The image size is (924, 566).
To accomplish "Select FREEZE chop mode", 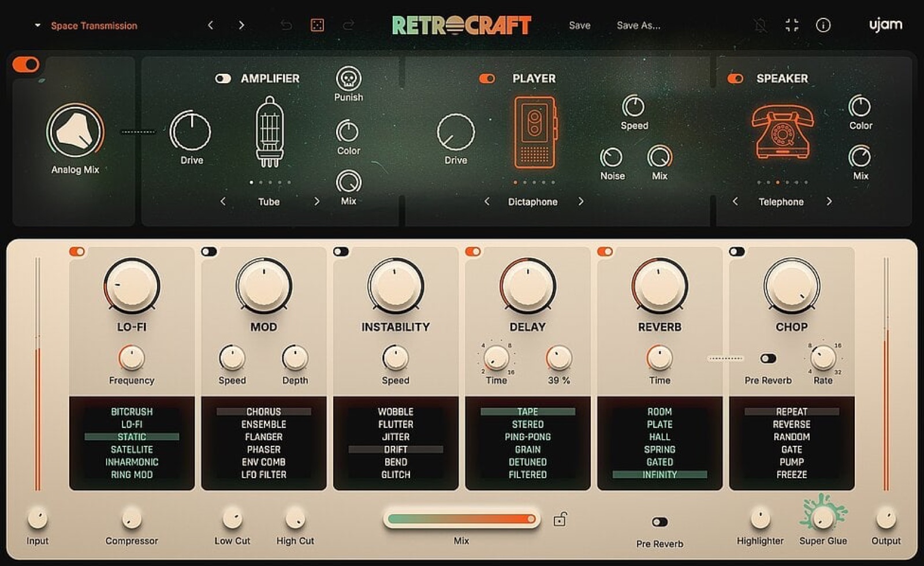I will [792, 474].
